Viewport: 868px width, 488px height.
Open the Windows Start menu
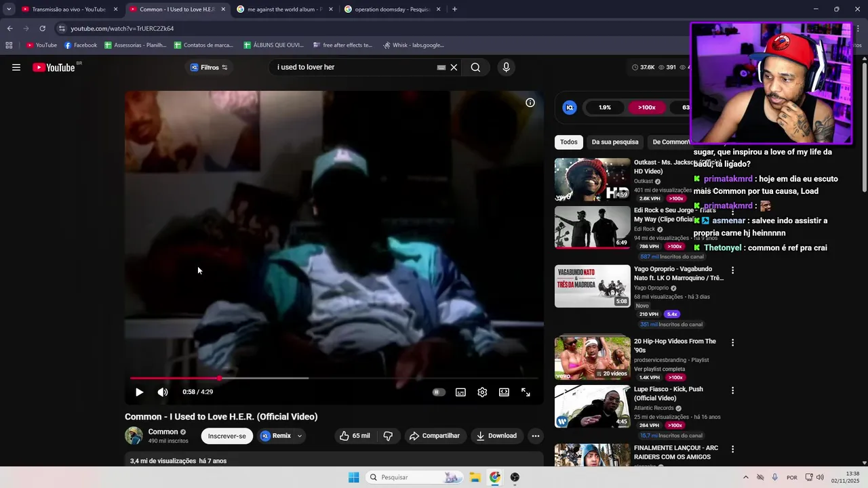(353, 477)
